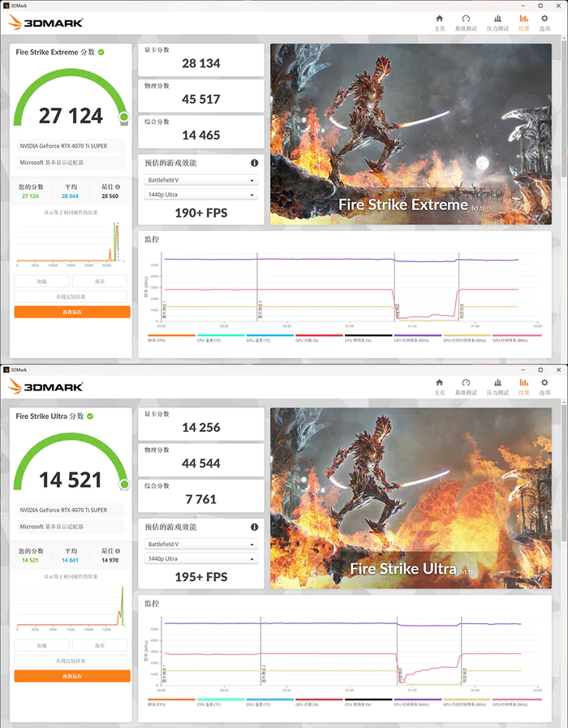Click info icon beside 预估的游戏效能 in Extreme window
The height and width of the screenshot is (728, 568).
point(254,163)
